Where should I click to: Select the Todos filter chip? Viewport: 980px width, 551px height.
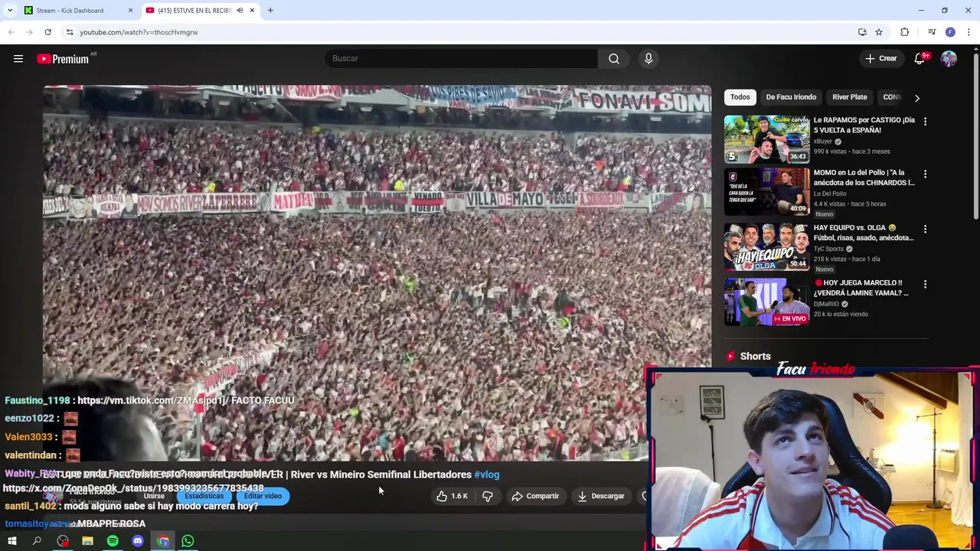[740, 97]
